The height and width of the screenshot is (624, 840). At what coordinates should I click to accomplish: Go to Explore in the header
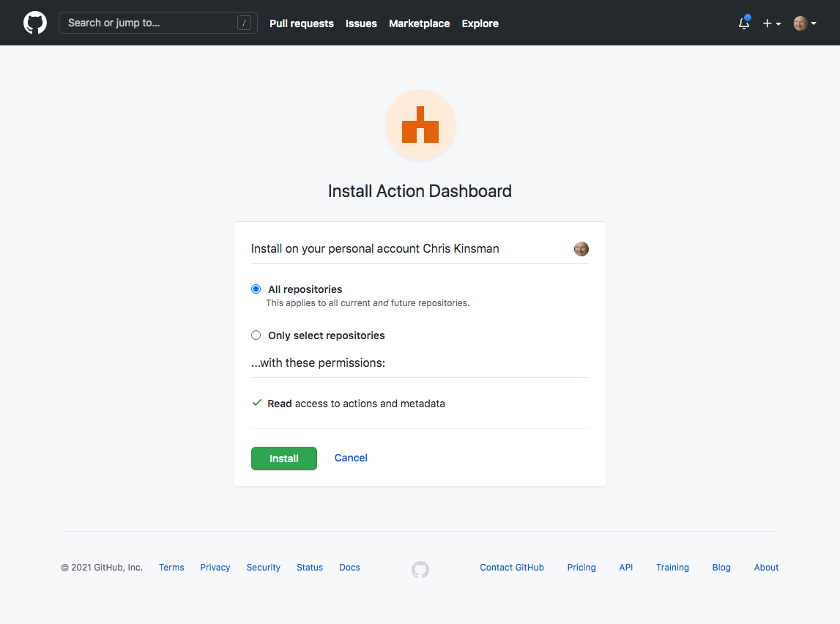click(x=480, y=23)
